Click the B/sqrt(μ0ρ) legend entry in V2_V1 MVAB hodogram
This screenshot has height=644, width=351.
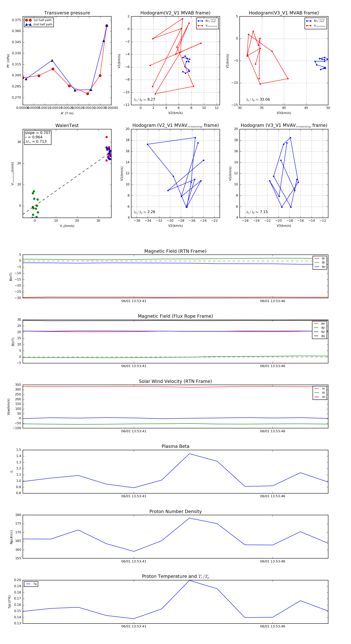[207, 21]
